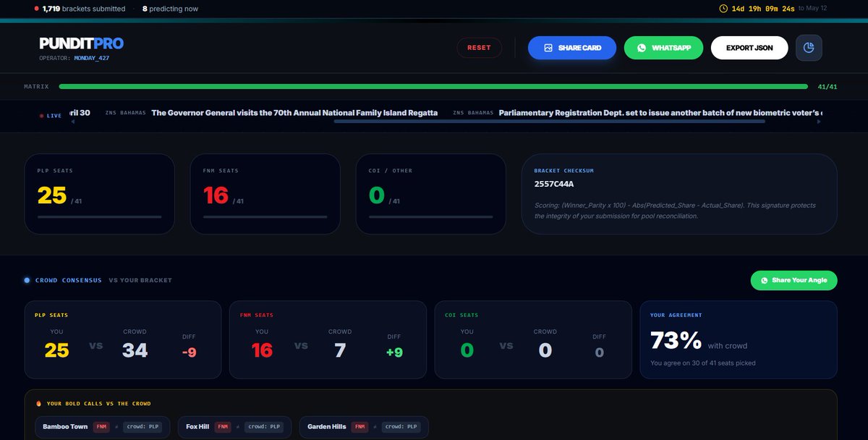This screenshot has width=868, height=440.
Task: Click the news ticker horizontal scrollbar
Action: (x=549, y=122)
